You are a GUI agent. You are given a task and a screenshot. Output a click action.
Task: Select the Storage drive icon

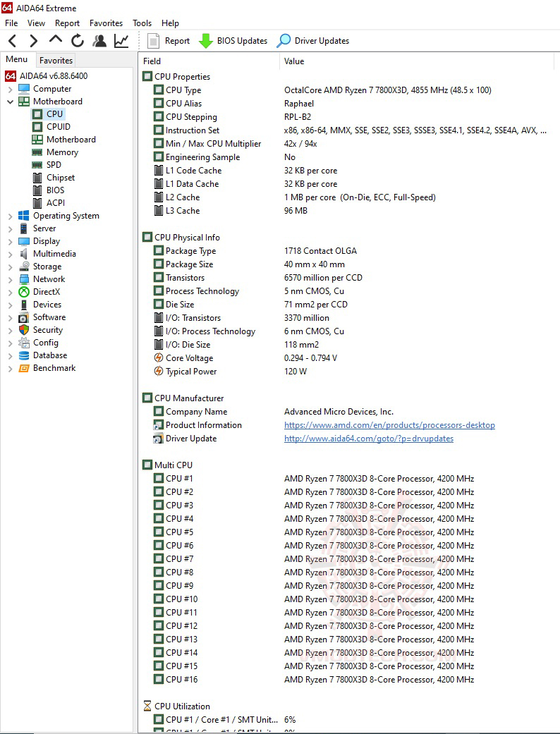(x=24, y=267)
